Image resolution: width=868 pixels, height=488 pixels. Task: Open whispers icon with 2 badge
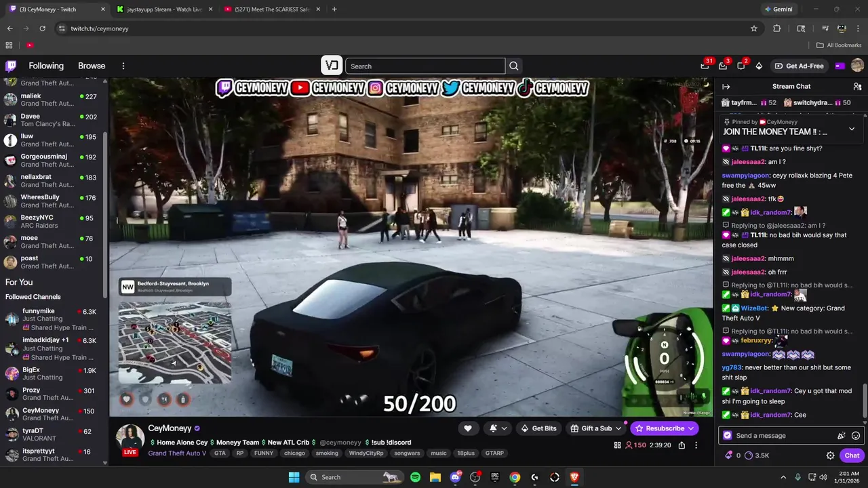point(741,66)
